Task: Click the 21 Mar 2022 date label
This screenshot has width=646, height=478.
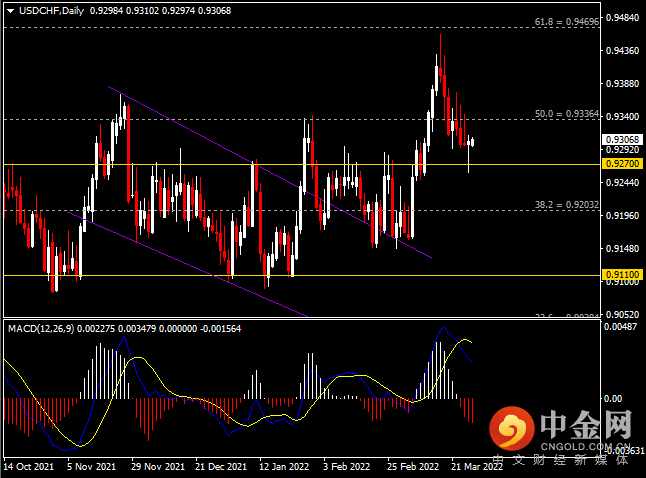Action: [x=477, y=467]
